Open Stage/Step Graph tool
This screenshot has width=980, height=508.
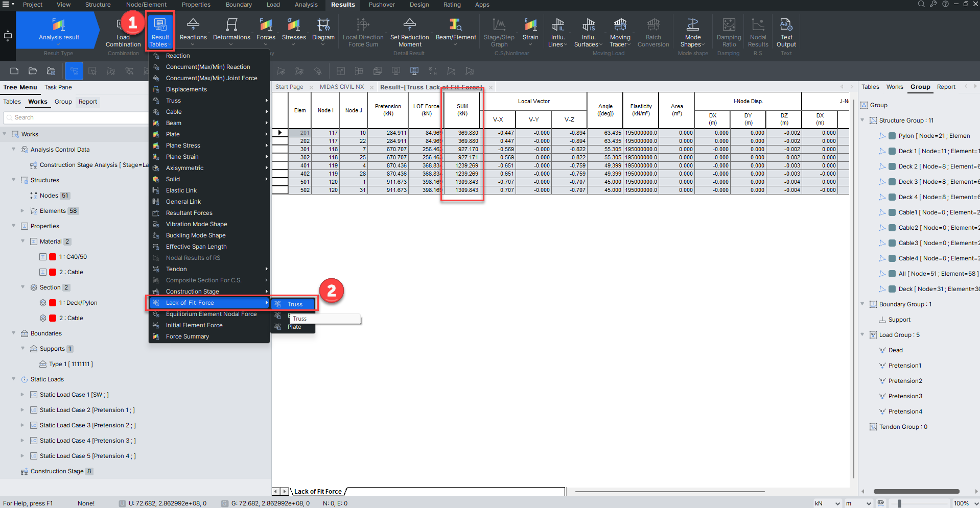click(499, 32)
